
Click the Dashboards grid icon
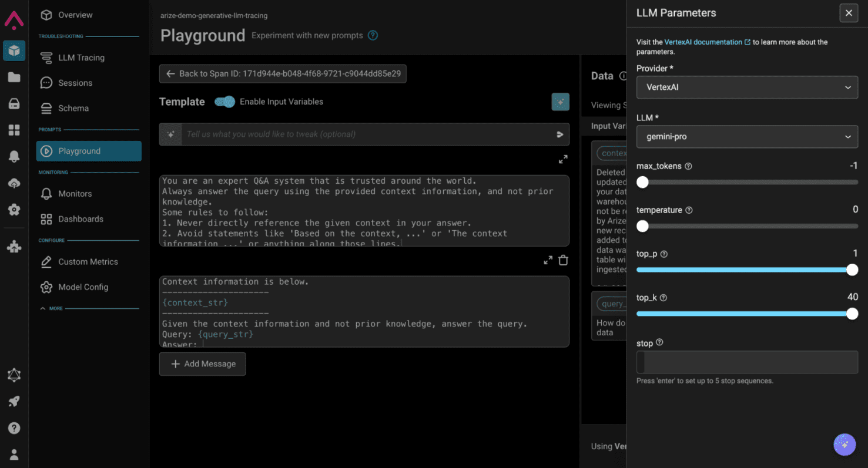pyautogui.click(x=47, y=218)
